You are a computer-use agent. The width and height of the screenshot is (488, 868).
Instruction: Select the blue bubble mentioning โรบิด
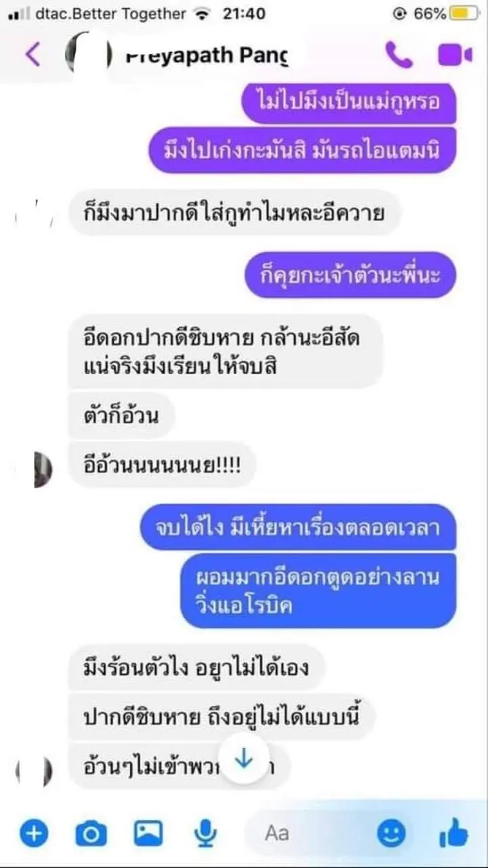pos(317,591)
